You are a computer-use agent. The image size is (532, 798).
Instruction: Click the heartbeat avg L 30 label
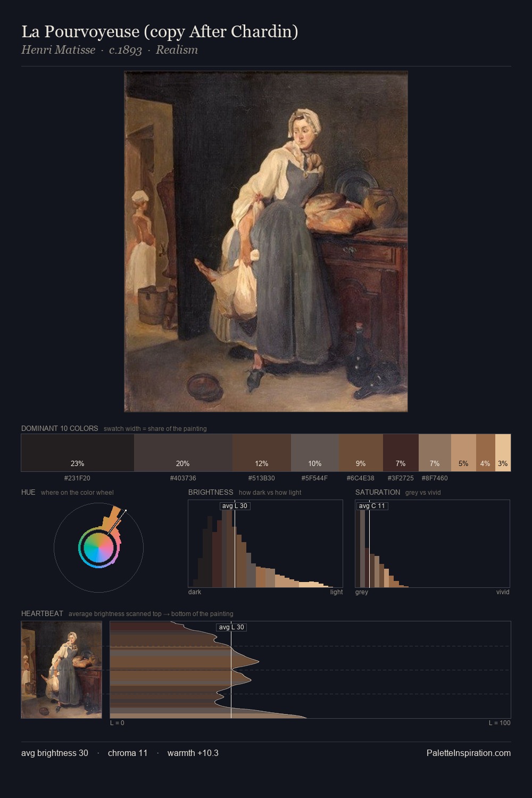point(231,627)
